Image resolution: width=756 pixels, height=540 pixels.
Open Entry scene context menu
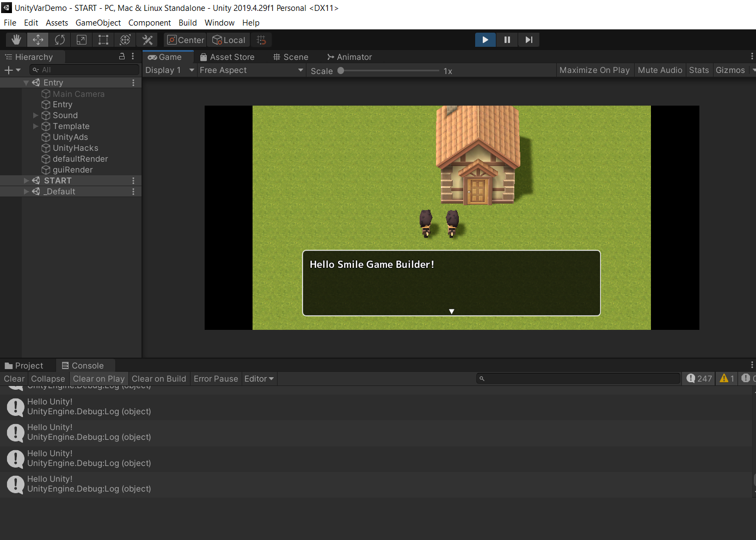tap(133, 83)
